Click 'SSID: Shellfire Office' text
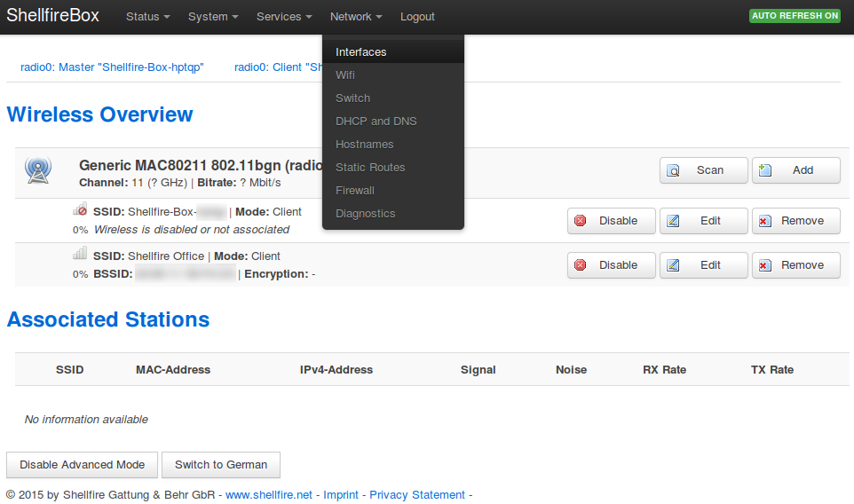854x504 pixels. [x=148, y=256]
